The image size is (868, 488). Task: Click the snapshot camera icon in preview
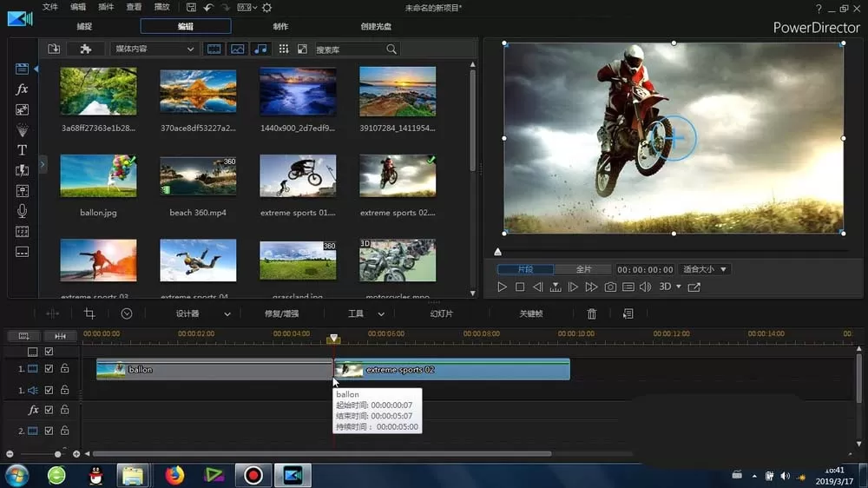(610, 287)
